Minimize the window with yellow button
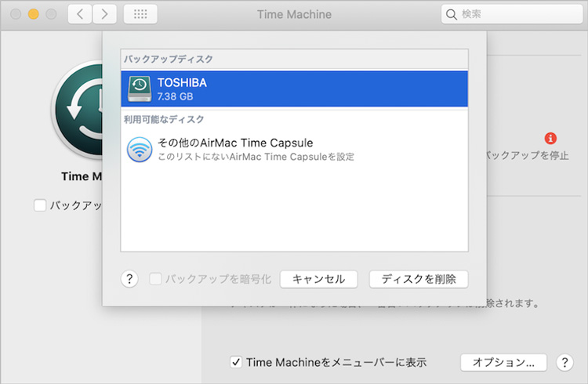This screenshot has width=588, height=384. 34,14
